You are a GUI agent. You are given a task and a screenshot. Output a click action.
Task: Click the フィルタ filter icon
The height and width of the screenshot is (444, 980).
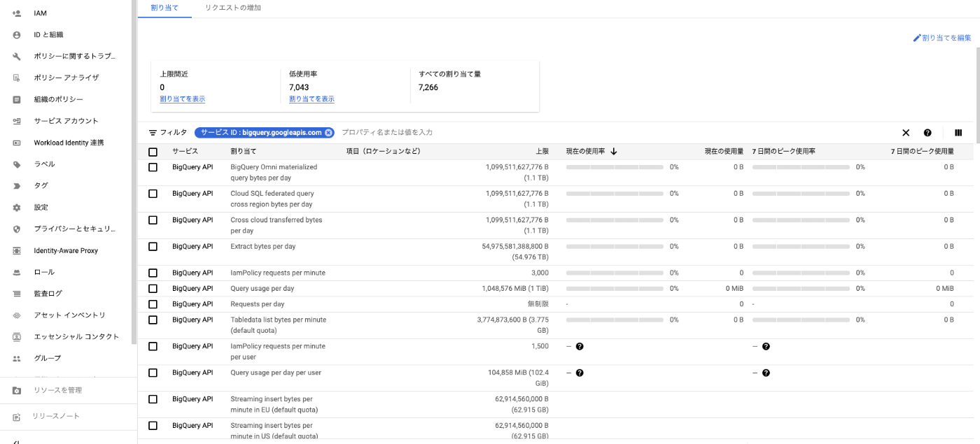click(153, 132)
